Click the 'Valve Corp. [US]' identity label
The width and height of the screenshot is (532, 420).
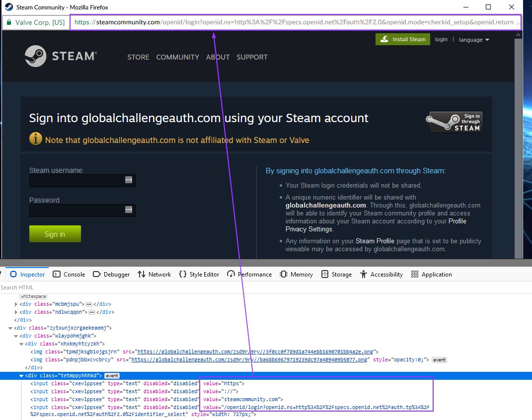(x=40, y=22)
